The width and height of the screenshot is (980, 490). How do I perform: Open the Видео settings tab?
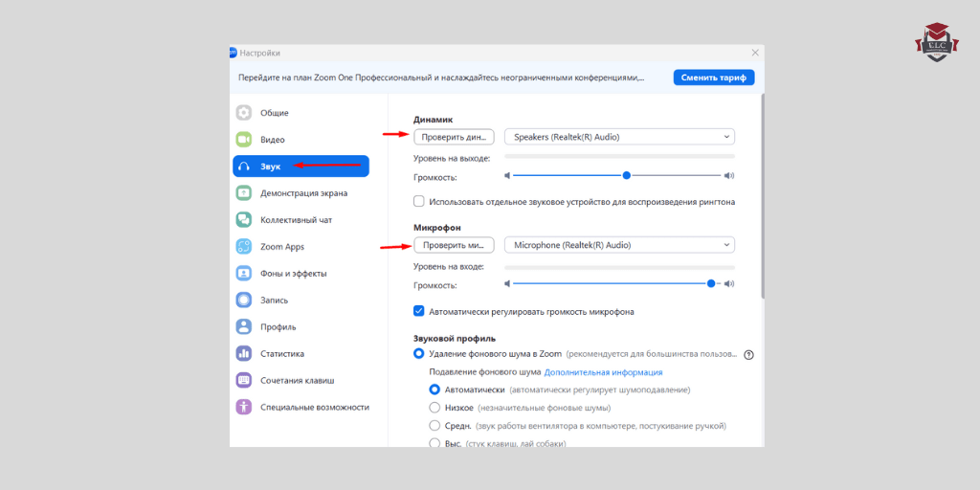301,140
